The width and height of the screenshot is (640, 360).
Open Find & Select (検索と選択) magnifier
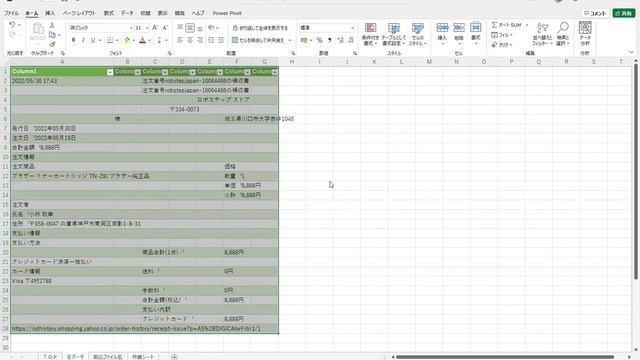(563, 34)
